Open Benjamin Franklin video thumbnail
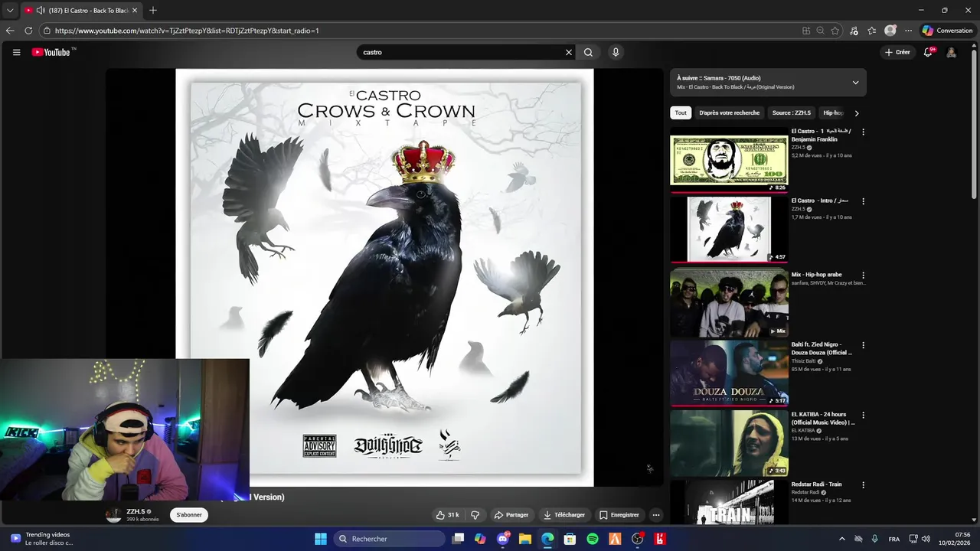The image size is (980, 551). pos(729,159)
